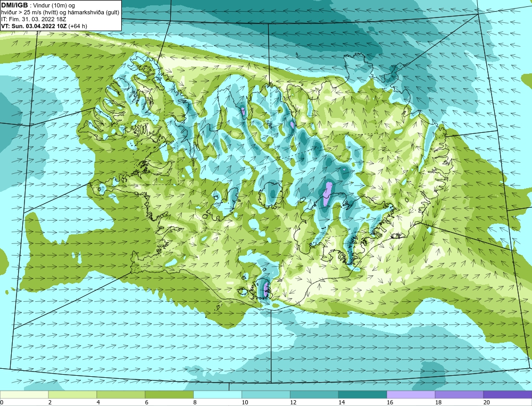Click the "DMI/IGB" title in the info box
This screenshot has width=532, height=406.
click(14, 5)
